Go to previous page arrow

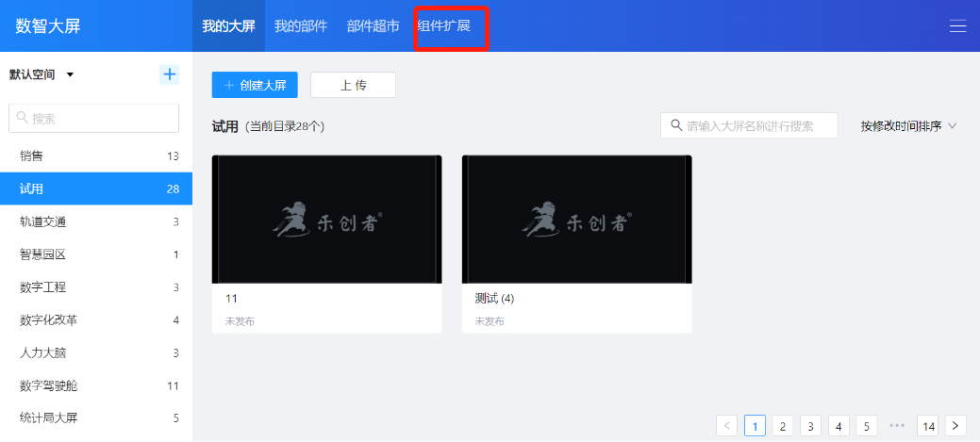pyautogui.click(x=727, y=426)
